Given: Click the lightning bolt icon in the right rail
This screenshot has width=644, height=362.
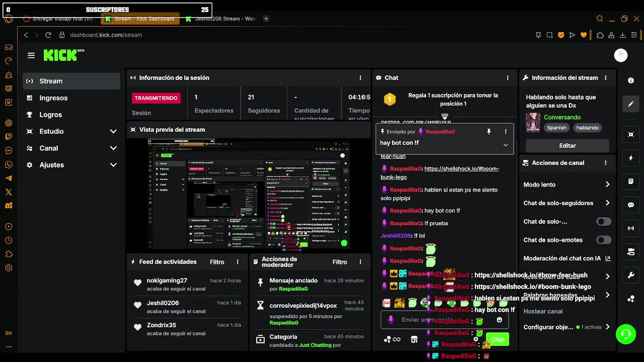Looking at the screenshot, I should [x=631, y=158].
